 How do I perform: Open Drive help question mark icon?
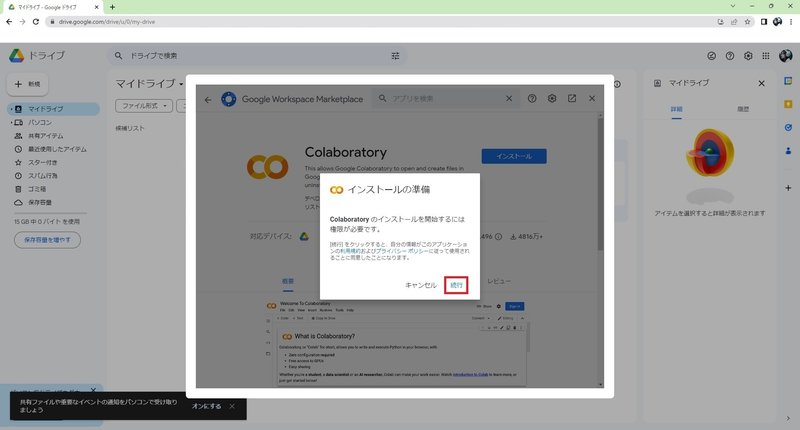coord(730,56)
